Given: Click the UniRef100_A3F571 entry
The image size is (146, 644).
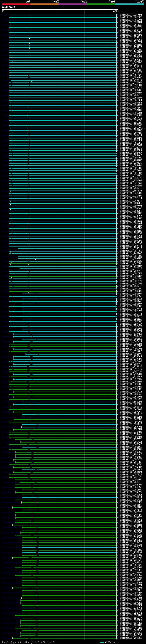Looking at the screenshot, I should 131,281.
